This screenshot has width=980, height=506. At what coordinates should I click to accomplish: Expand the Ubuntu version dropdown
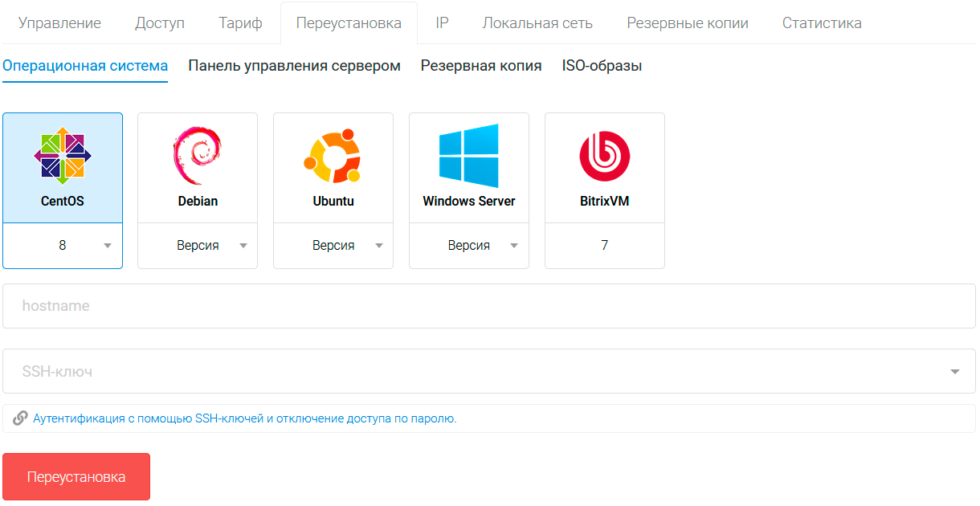tap(333, 246)
